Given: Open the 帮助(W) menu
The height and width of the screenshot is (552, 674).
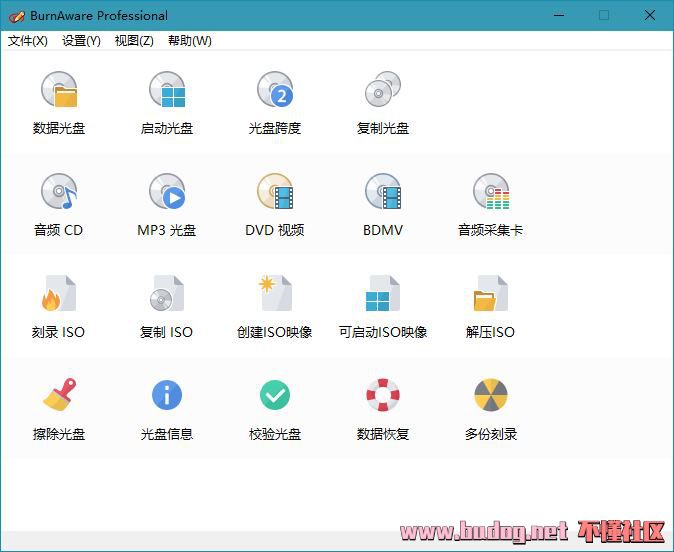Looking at the screenshot, I should (190, 41).
